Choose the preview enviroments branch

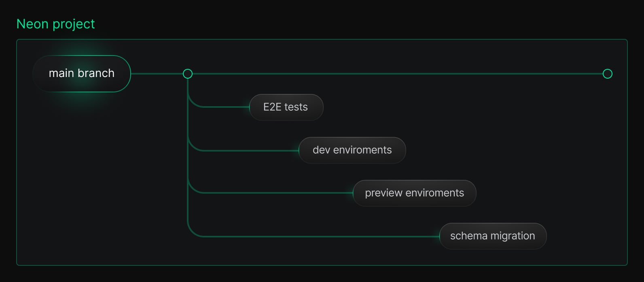[x=414, y=193]
